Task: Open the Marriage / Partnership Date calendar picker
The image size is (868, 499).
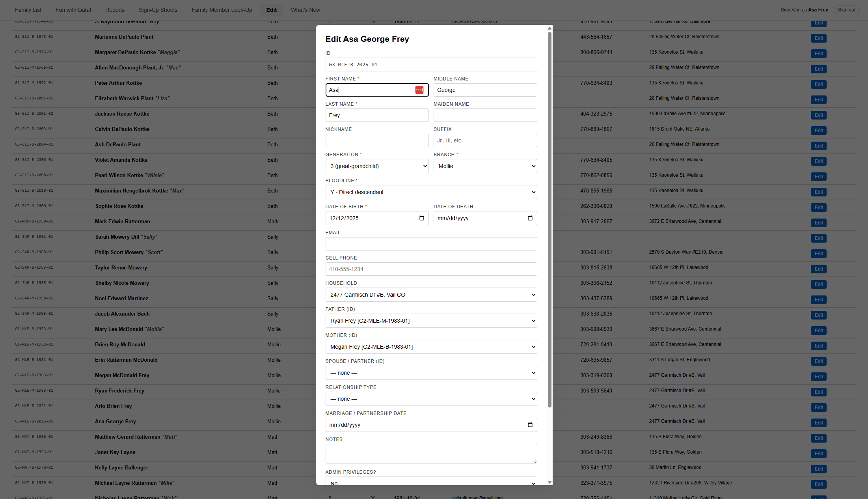Action: click(x=530, y=425)
